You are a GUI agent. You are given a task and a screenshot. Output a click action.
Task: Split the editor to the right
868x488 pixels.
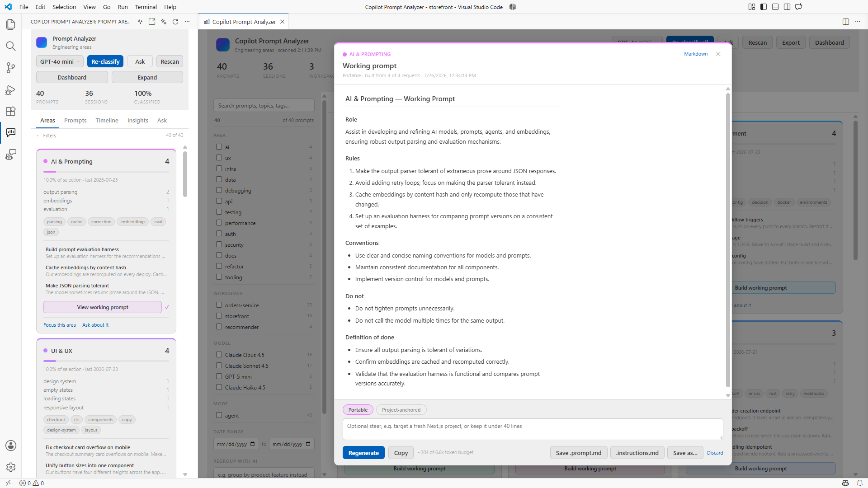pyautogui.click(x=846, y=22)
